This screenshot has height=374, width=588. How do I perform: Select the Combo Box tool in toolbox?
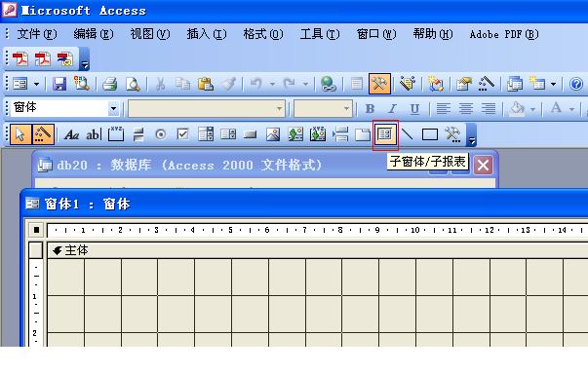206,134
